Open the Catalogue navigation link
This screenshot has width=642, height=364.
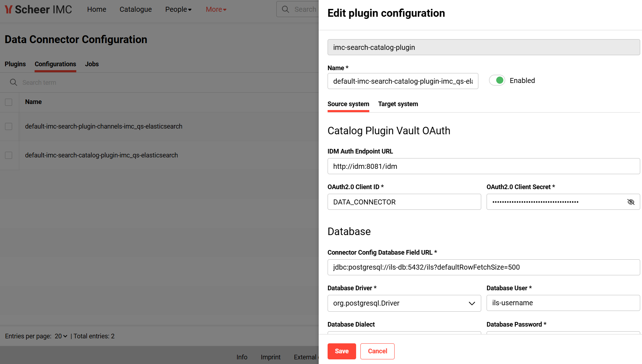135,10
